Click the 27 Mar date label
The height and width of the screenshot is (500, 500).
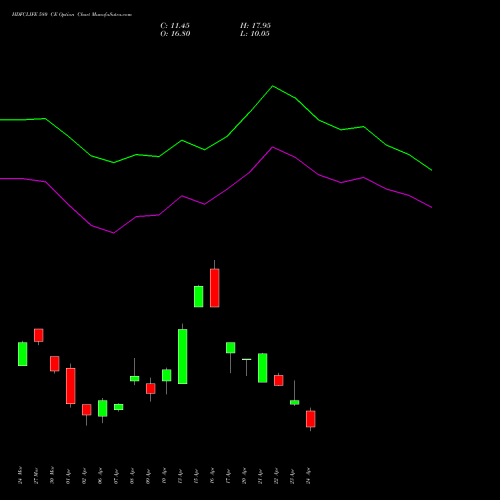coord(36,475)
